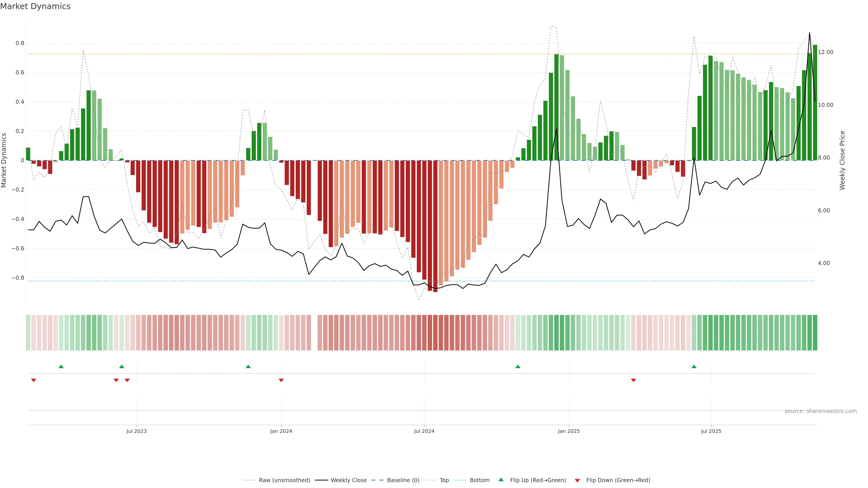Click the Weekly Close Price axis title
The image size is (868, 488).
(x=842, y=160)
